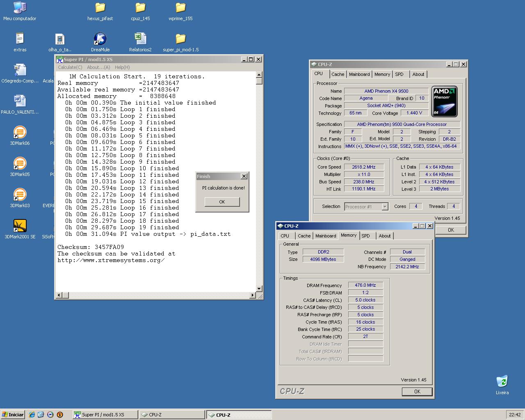This screenshot has height=420, width=525.
Task: Click the DRAM Frequency 476.0 MHz field
Action: click(x=365, y=285)
